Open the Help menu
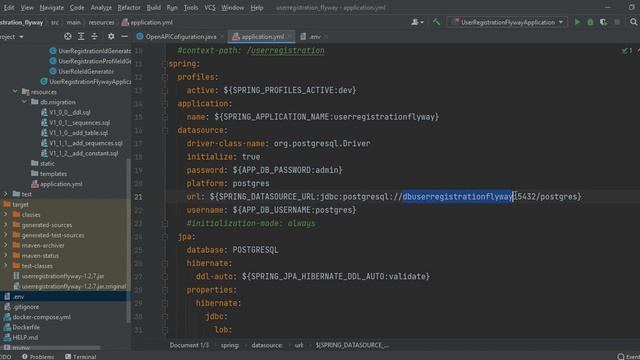This screenshot has width=640, height=360. click(x=256, y=8)
